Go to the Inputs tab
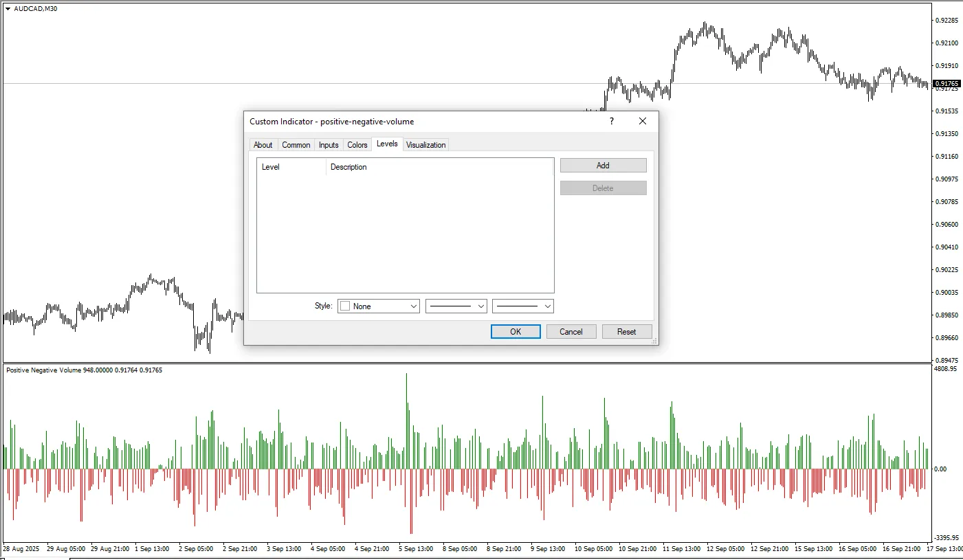Viewport: 963px width, 560px height. point(329,145)
